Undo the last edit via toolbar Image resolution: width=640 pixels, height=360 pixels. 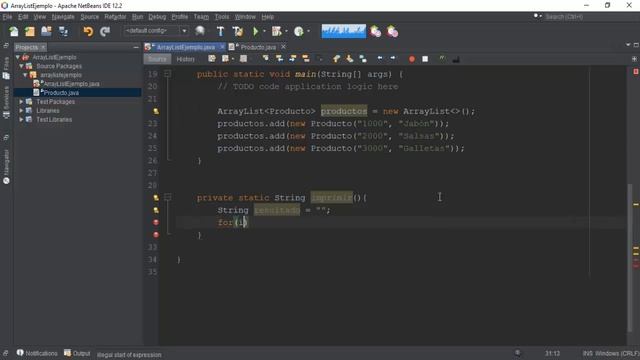point(88,31)
